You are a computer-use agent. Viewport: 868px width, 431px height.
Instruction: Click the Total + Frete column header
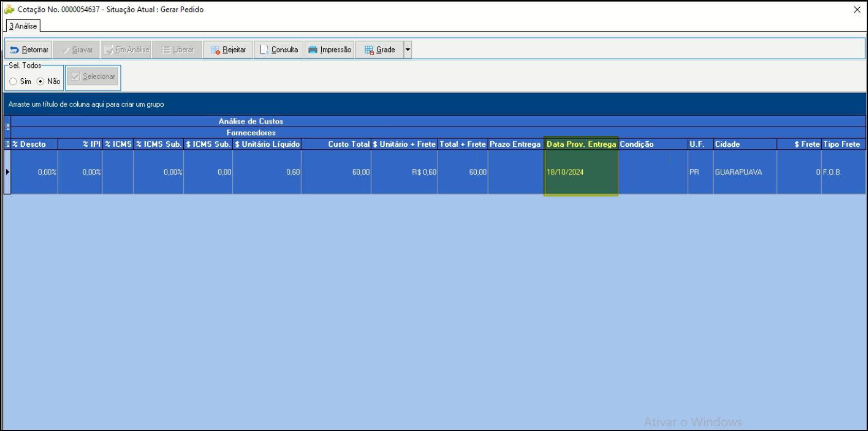(x=463, y=144)
